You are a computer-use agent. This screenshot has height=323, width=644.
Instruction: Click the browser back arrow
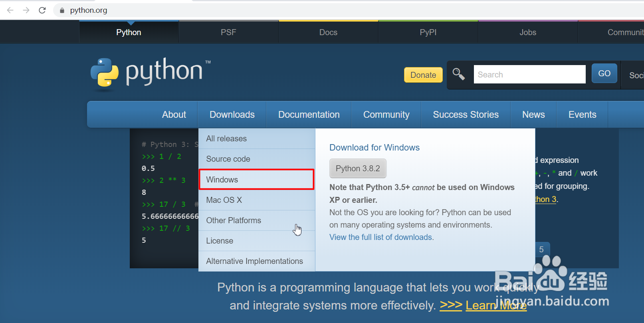10,10
